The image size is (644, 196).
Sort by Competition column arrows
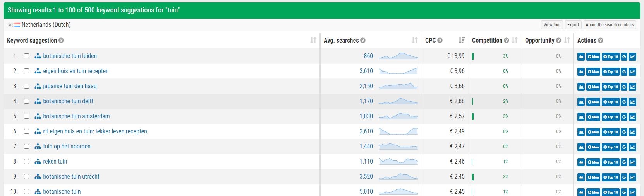tap(515, 40)
